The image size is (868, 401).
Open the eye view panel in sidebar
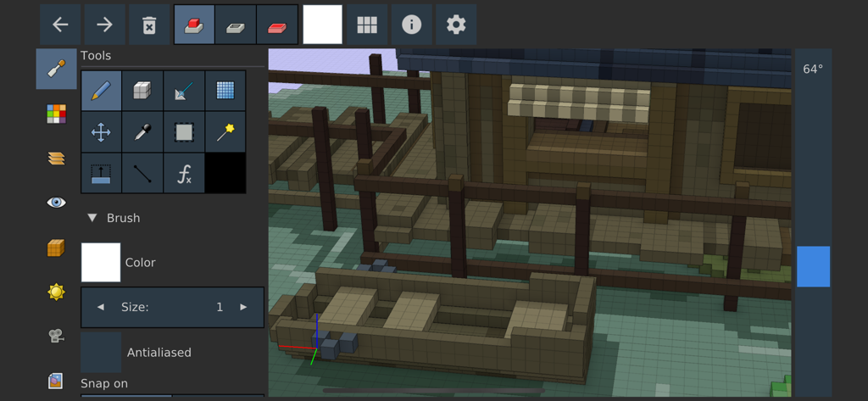tap(57, 202)
